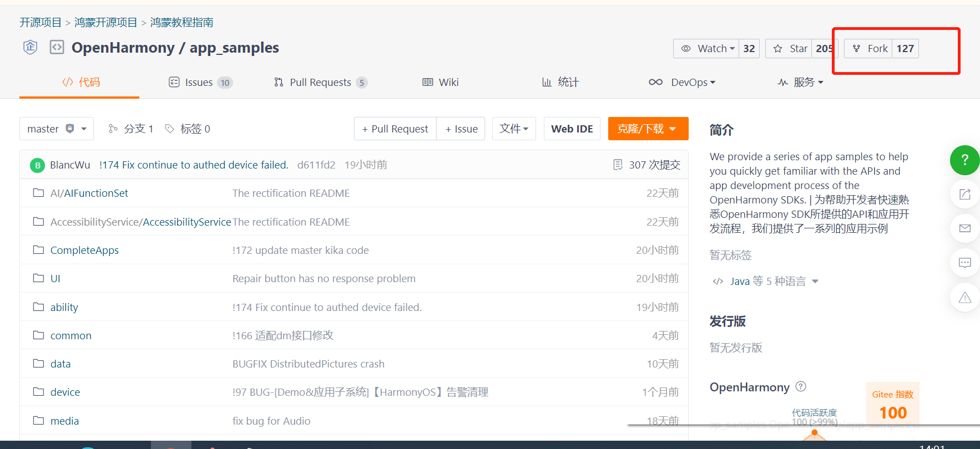Click the 鸿蒙教程指南 breadcrumb link
This screenshot has width=980, height=449.
point(182,22)
